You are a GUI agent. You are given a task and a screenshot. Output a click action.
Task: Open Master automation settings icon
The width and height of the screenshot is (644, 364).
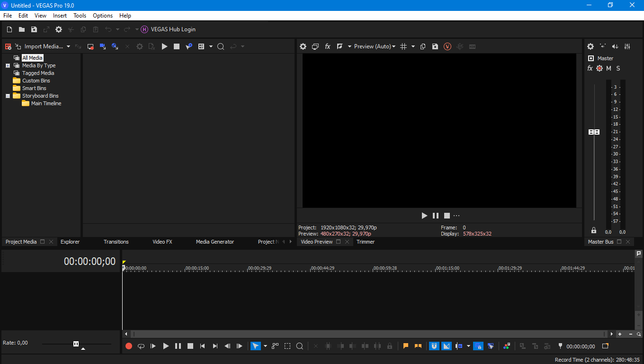[x=599, y=68]
